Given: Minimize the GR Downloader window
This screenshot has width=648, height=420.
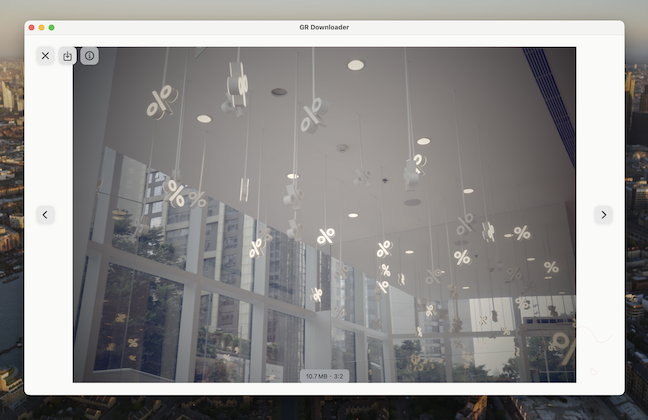Looking at the screenshot, I should 41,27.
